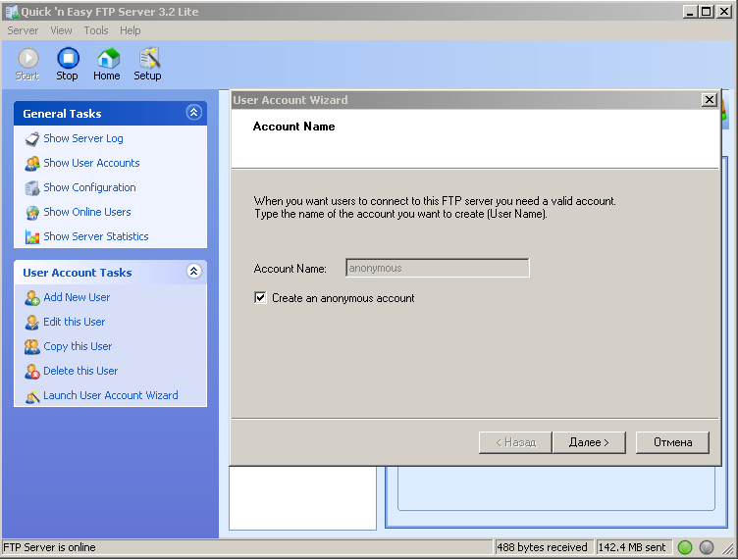Click the Delete this User icon
738x560 pixels.
(x=32, y=372)
